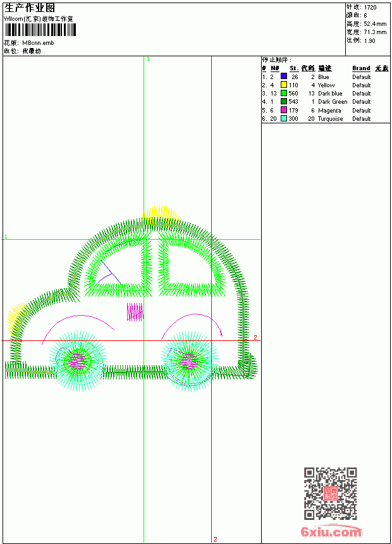The width and height of the screenshot is (392, 544).
Task: Click the QR code image
Action: (331, 493)
